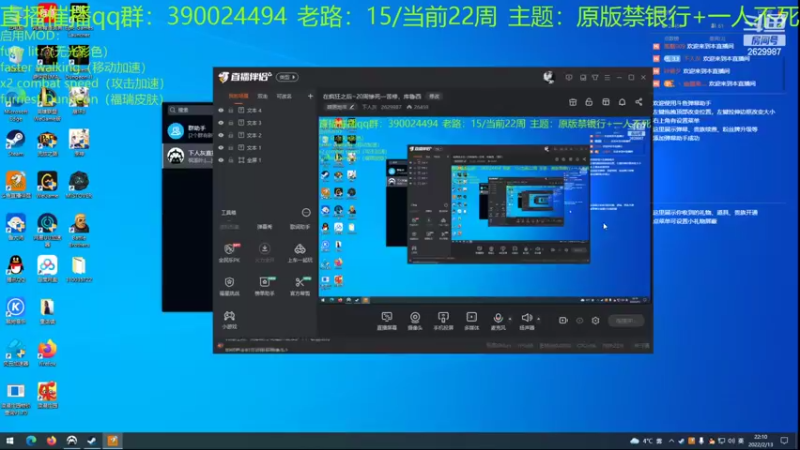Mute the 扬声器 speaker
The image size is (800, 450).
coord(527,321)
